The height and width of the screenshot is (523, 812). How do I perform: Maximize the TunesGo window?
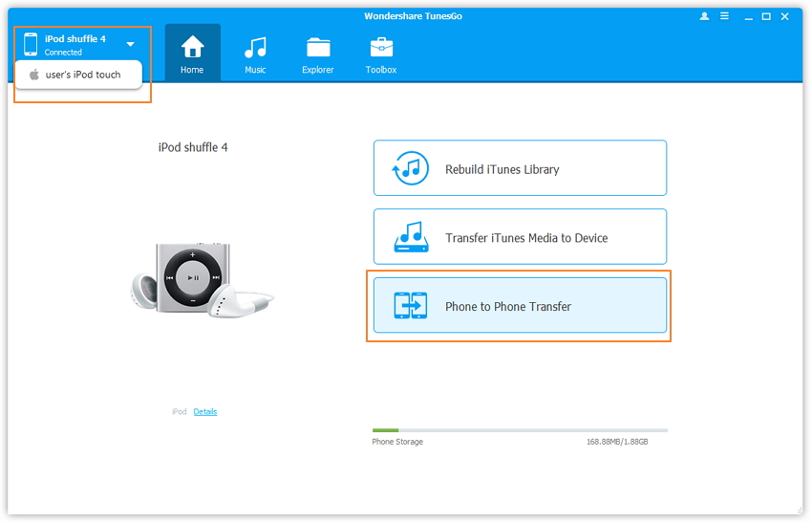tap(766, 16)
